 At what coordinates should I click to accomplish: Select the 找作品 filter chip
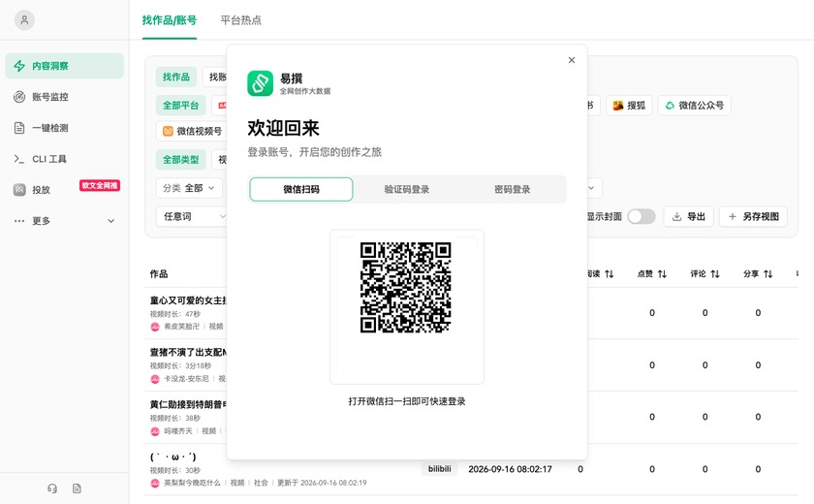[x=176, y=77]
